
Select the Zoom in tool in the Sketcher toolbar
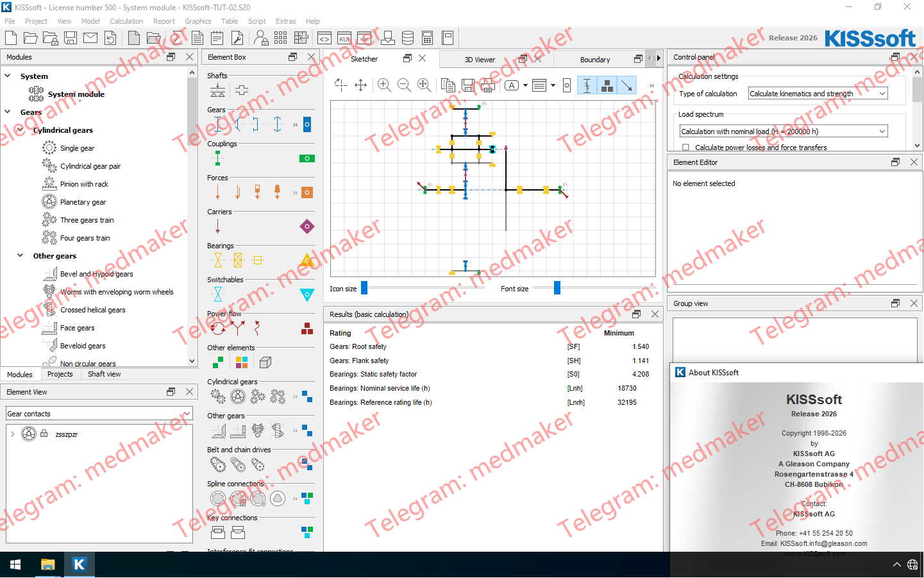pyautogui.click(x=384, y=85)
